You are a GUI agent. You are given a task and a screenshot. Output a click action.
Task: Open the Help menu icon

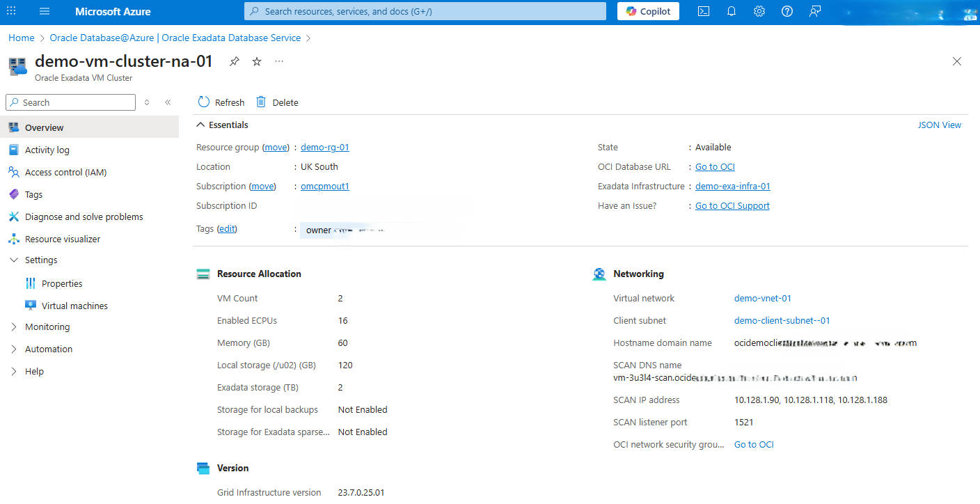787,11
